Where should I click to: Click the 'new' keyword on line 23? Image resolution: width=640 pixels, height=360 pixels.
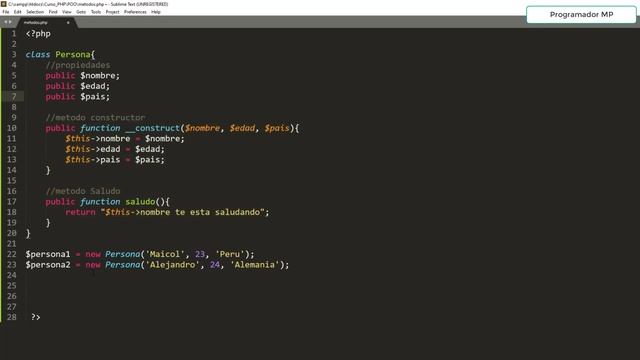point(93,265)
